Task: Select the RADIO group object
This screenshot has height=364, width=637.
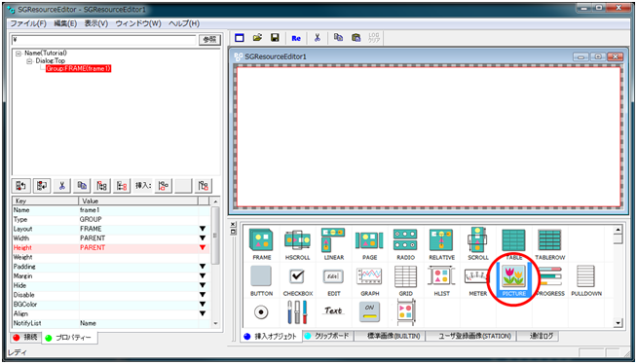Action: point(405,243)
